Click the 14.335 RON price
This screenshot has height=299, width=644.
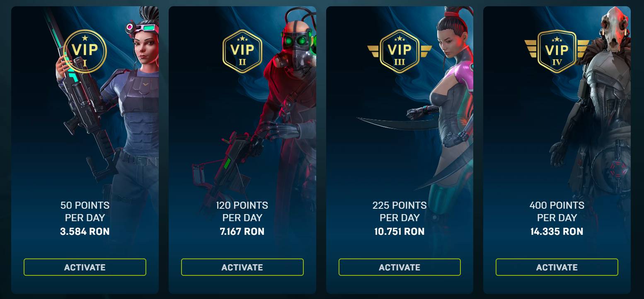coord(557,231)
